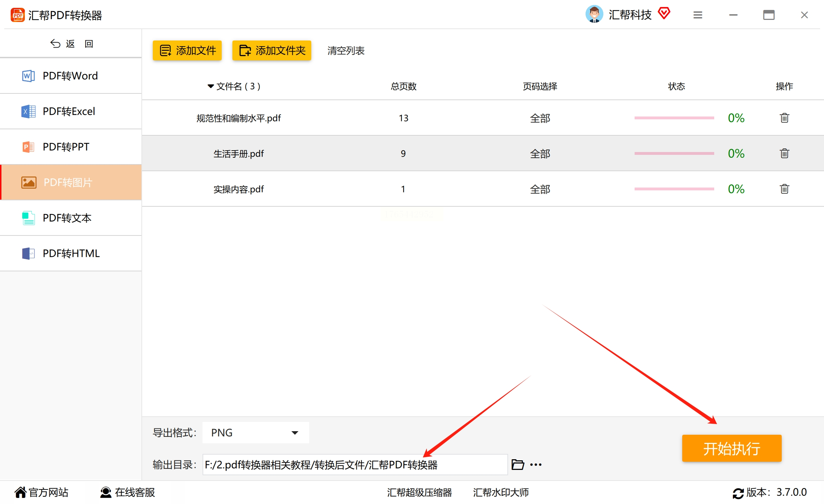Open the PDF转HTML conversion mode

(x=70, y=253)
